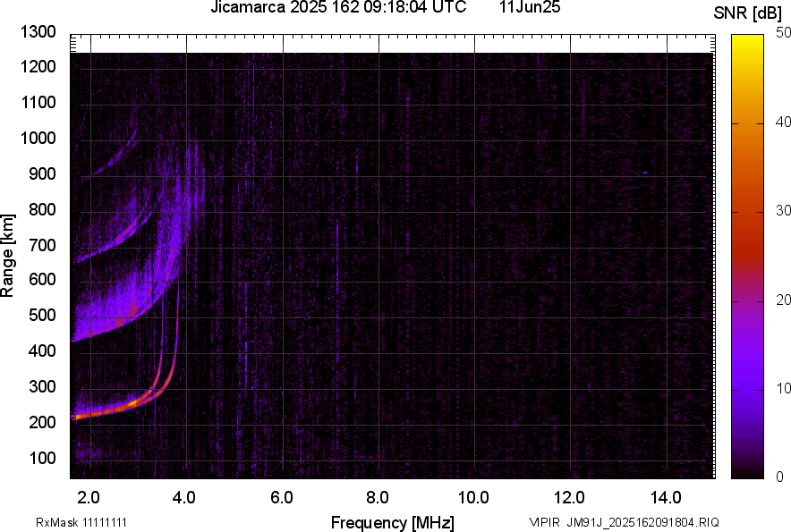Click the colorbar tick label "10"
The width and height of the screenshot is (791, 532).
click(784, 388)
